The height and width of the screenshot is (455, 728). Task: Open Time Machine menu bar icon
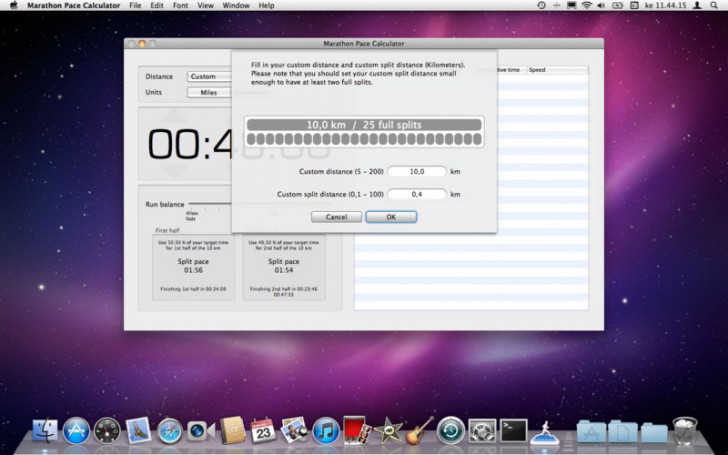tap(541, 6)
